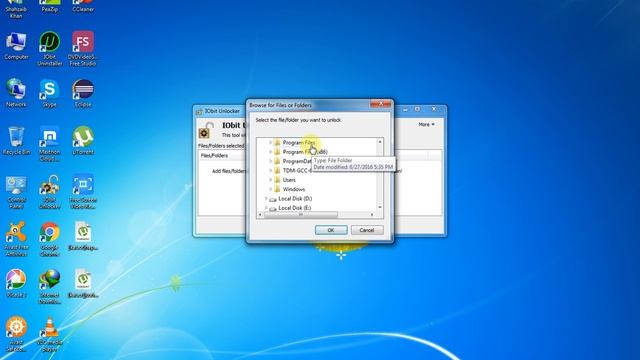Close the Browse for Files or Folders dialog
The height and width of the screenshot is (360, 640).
380,104
